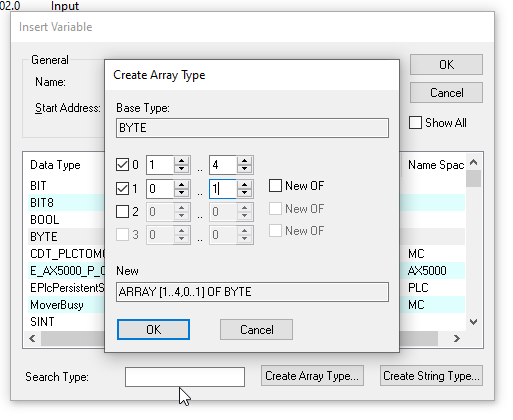Increase dimension 0 lower bound spinner
Screen dimensions: 513x420
pyautogui.click(x=182, y=160)
